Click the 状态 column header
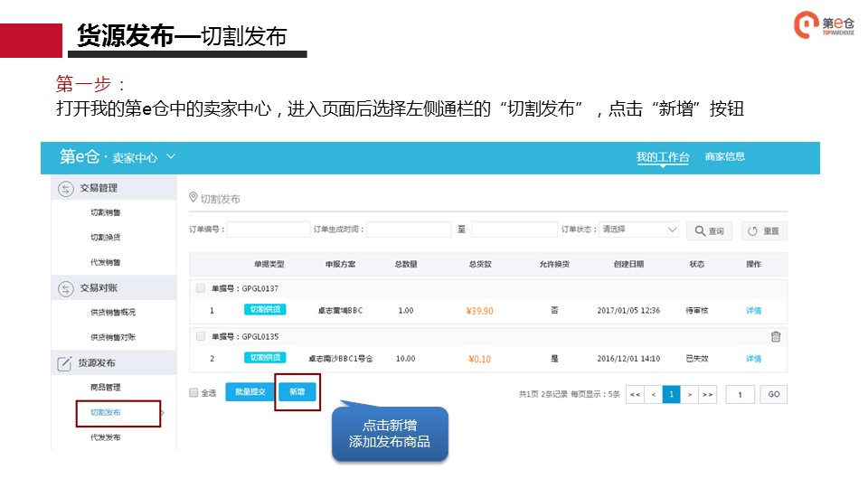Image resolution: width=868 pixels, height=488 pixels. 696,264
